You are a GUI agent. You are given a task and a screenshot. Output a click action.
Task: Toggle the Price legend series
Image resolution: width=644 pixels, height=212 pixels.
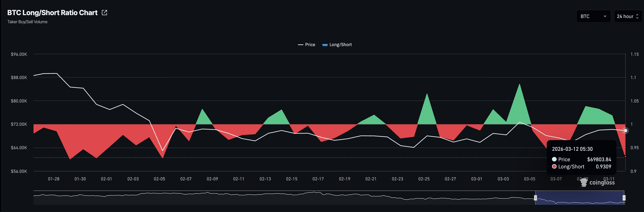point(310,45)
